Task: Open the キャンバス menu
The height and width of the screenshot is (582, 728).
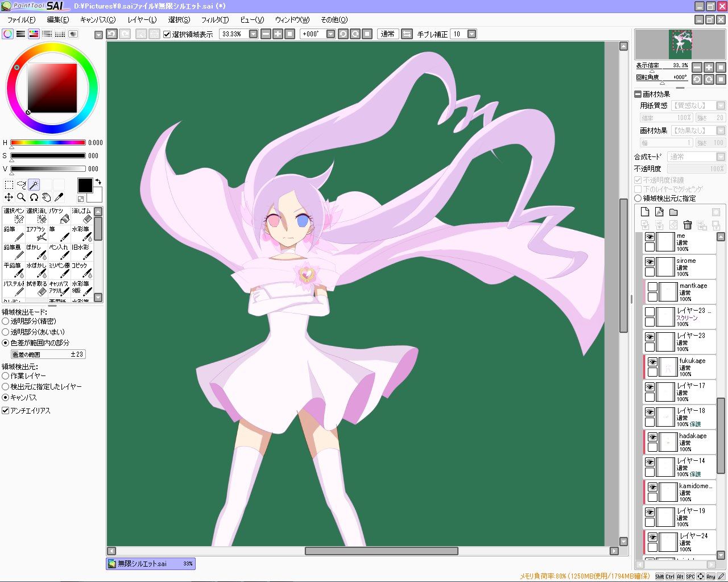Action: coord(98,20)
